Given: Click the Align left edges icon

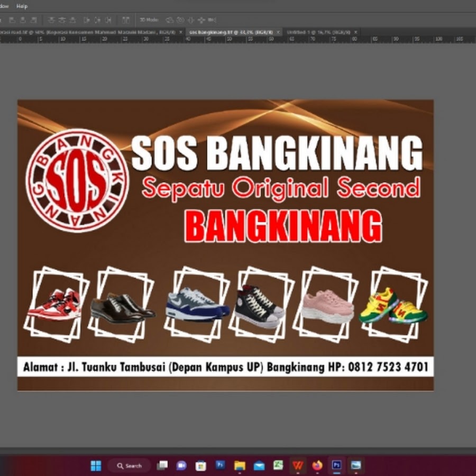Looking at the screenshot, I should [12, 20].
